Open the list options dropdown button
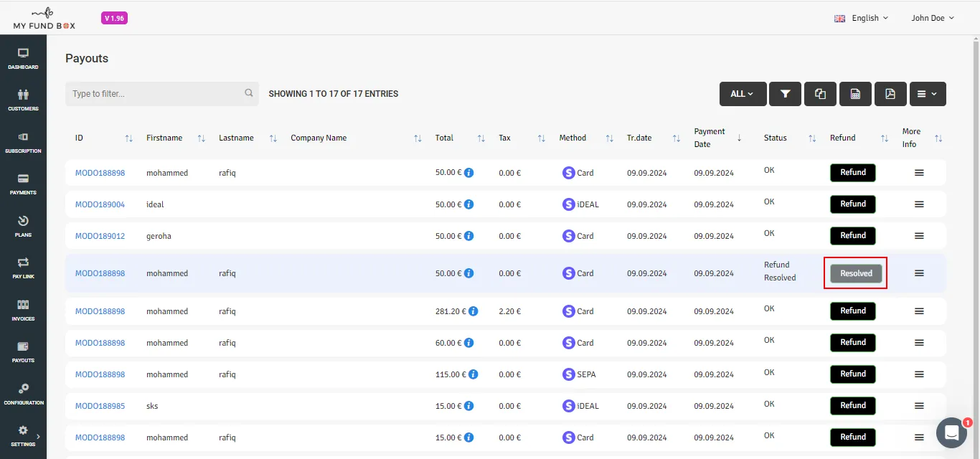Image resolution: width=980 pixels, height=459 pixels. (x=928, y=94)
